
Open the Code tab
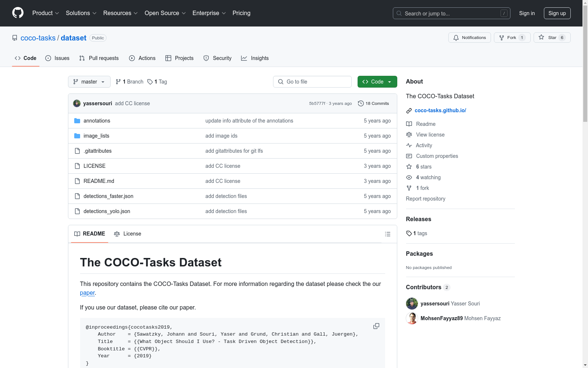tap(26, 58)
